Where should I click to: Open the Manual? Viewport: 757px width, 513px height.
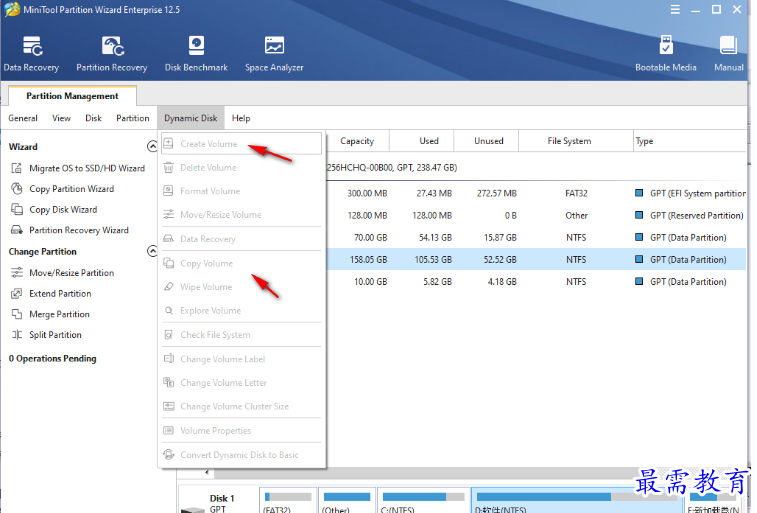pos(729,54)
